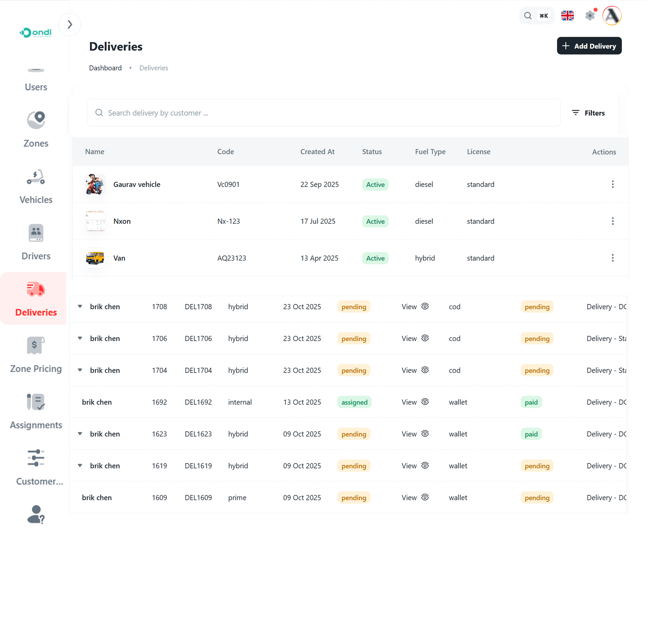Open the Zones section icon
Image resolution: width=647 pixels, height=644 pixels.
click(36, 119)
